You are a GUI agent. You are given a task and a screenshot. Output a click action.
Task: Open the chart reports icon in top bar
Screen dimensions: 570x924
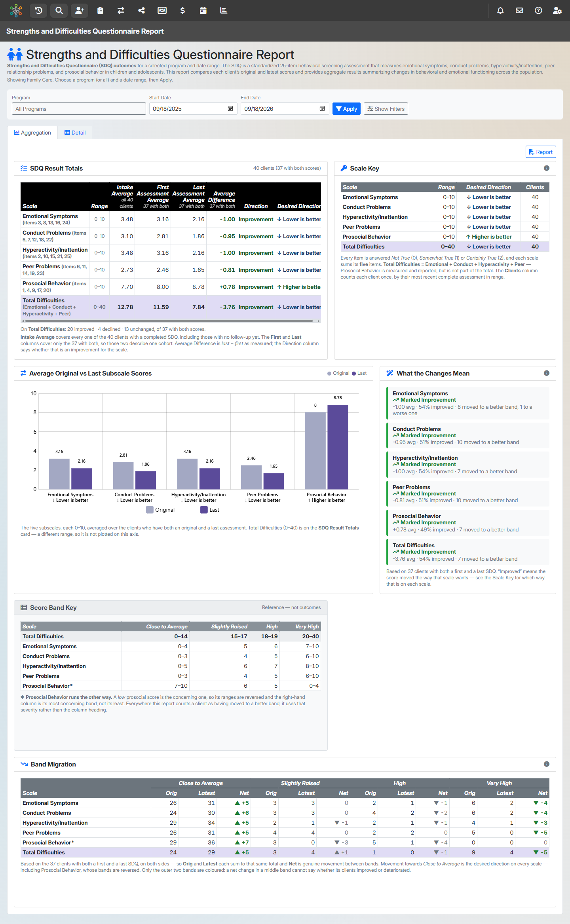click(x=224, y=10)
